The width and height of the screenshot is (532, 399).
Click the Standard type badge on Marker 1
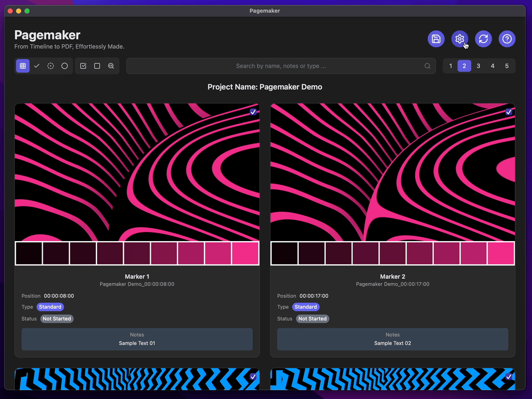pyautogui.click(x=50, y=306)
